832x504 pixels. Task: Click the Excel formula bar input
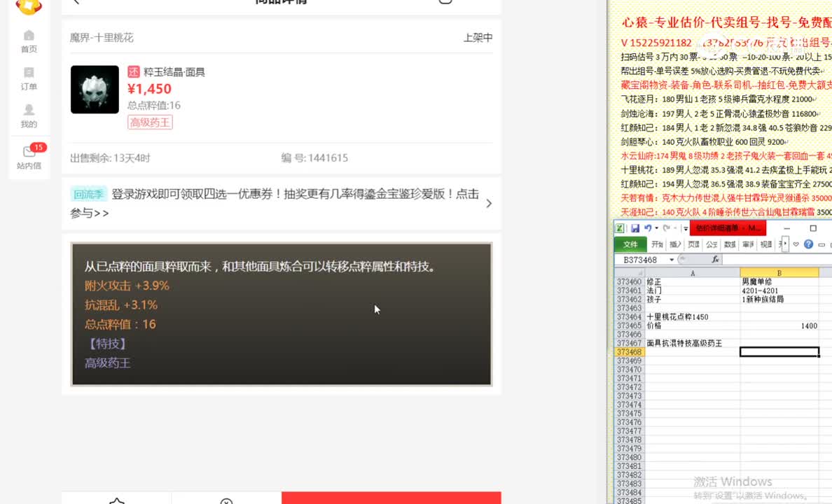[777, 260]
